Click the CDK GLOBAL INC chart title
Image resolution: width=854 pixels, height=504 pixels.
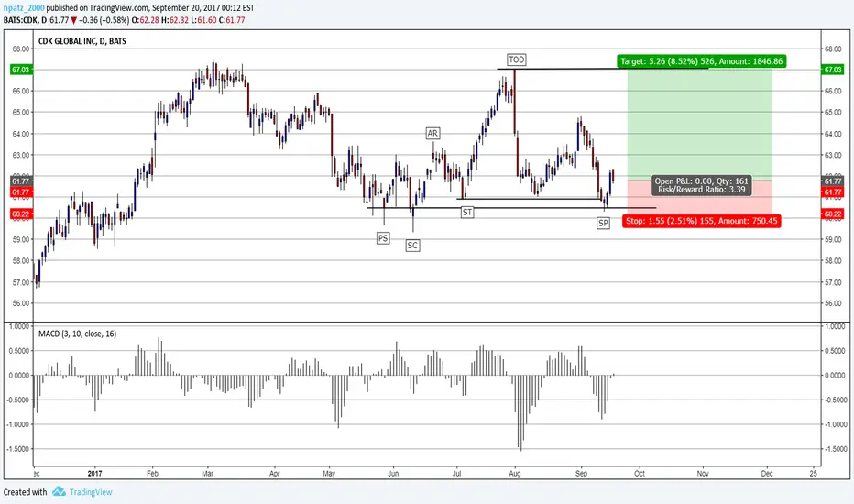click(82, 41)
